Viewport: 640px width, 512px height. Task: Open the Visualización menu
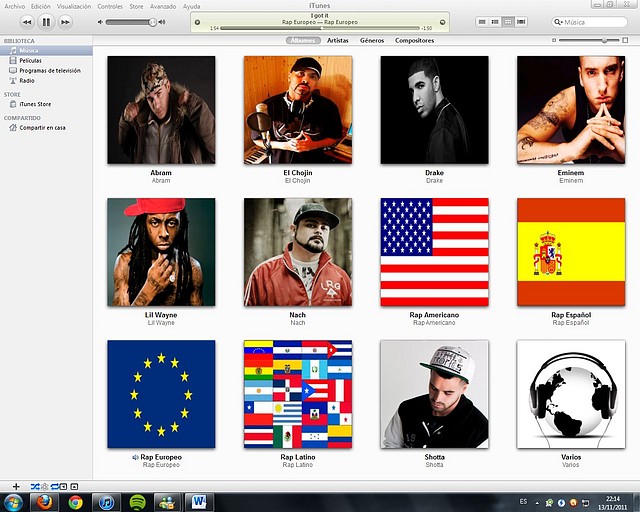point(74,7)
